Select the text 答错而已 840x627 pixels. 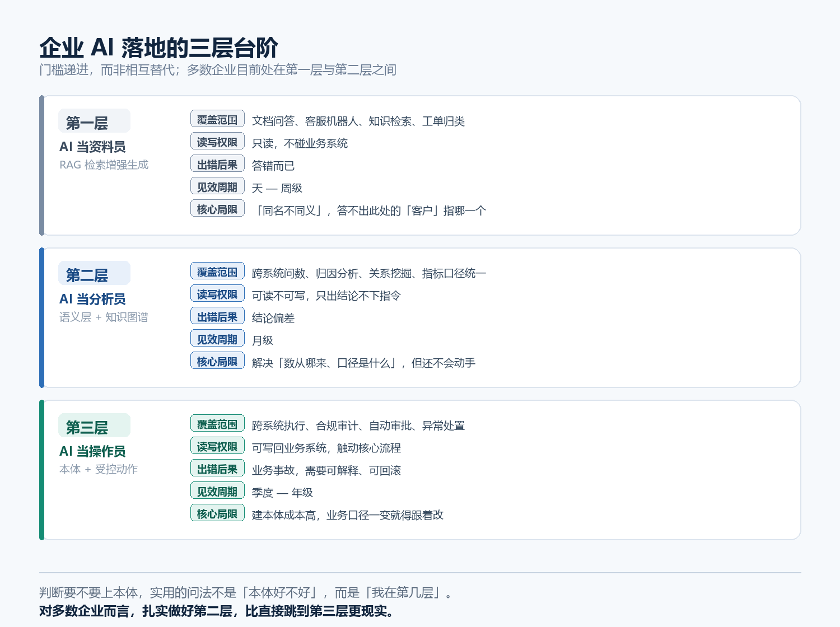pyautogui.click(x=273, y=166)
